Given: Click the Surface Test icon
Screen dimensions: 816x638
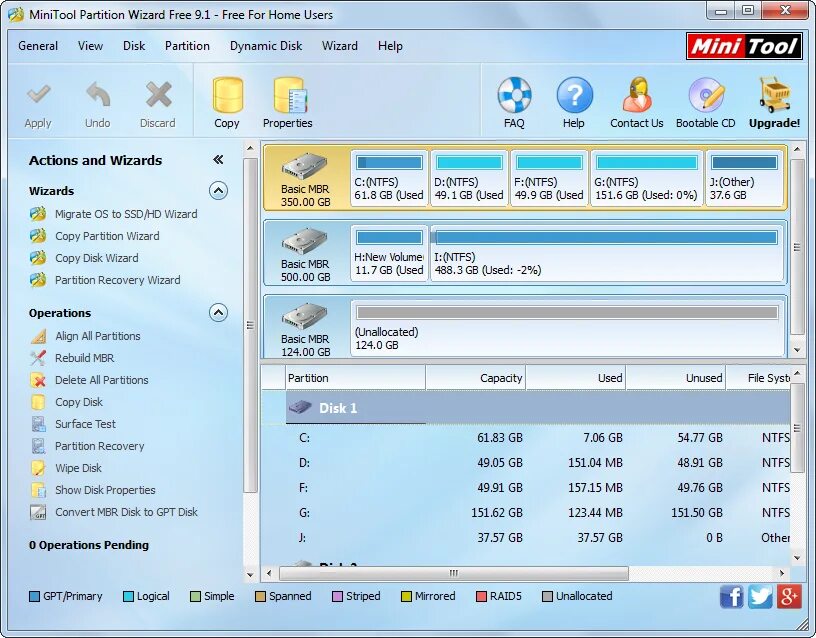Looking at the screenshot, I should pyautogui.click(x=38, y=424).
